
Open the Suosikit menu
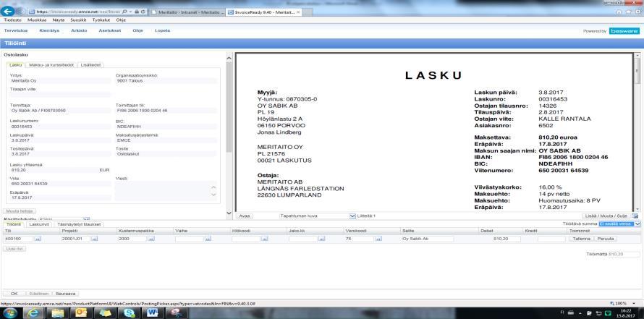click(x=78, y=20)
